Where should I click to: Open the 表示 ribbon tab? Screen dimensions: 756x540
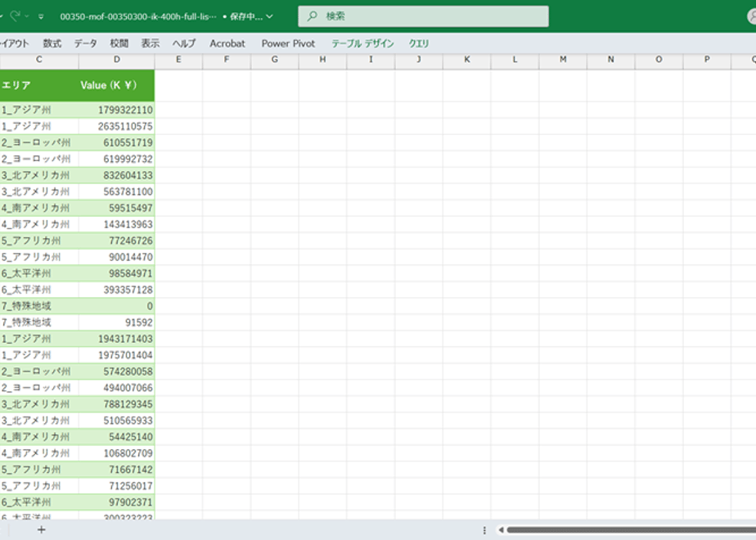(150, 43)
